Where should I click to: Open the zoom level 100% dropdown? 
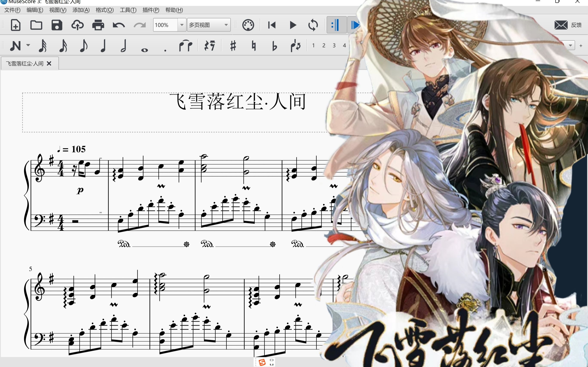click(x=182, y=25)
